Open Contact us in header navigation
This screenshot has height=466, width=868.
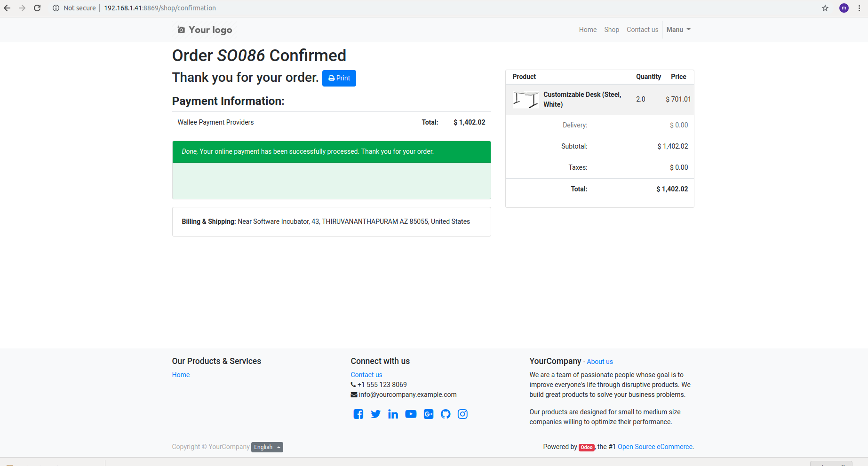click(x=642, y=30)
